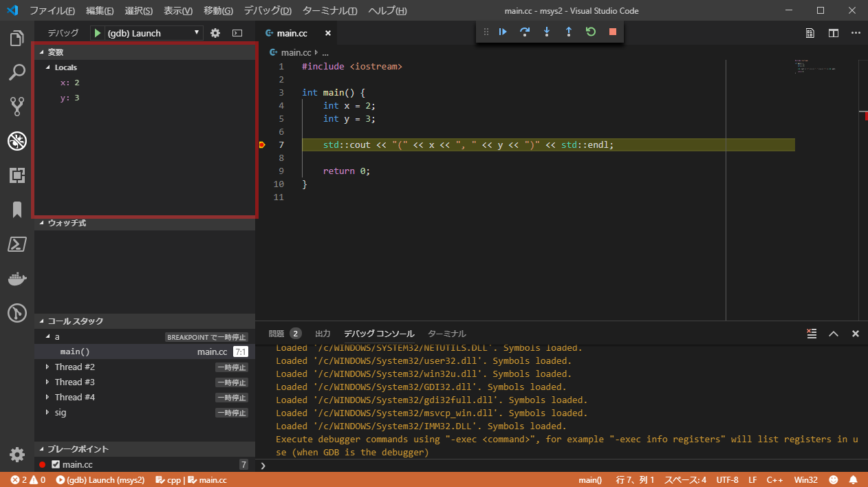Open the ターミナル(T) menu
This screenshot has height=487, width=868.
pyautogui.click(x=329, y=11)
